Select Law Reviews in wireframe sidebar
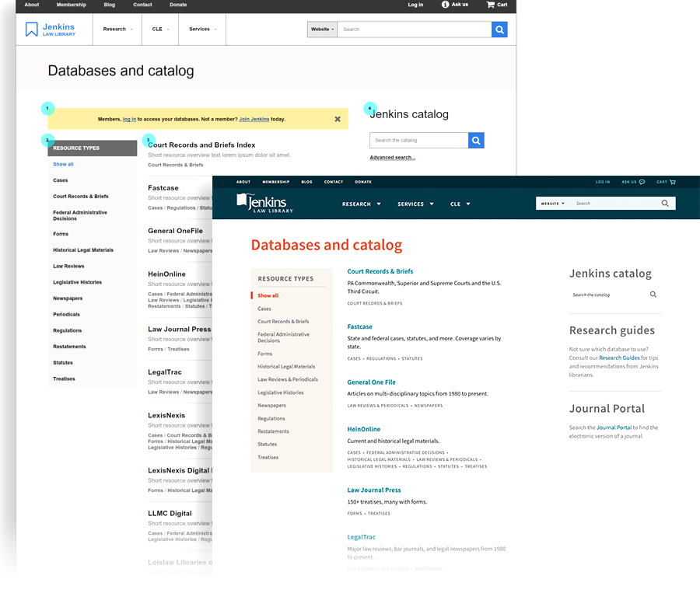 (68, 267)
